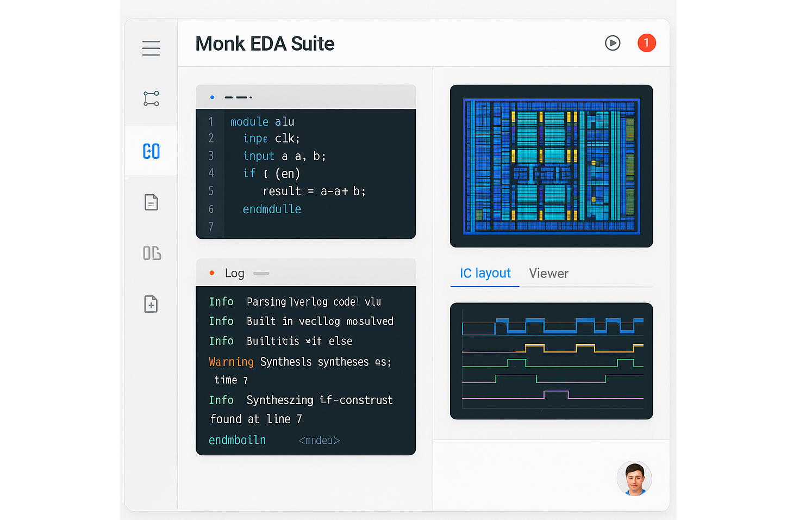Screen dimensions: 812x520
Task: Click code line 5 with result assignment
Action: (x=314, y=191)
